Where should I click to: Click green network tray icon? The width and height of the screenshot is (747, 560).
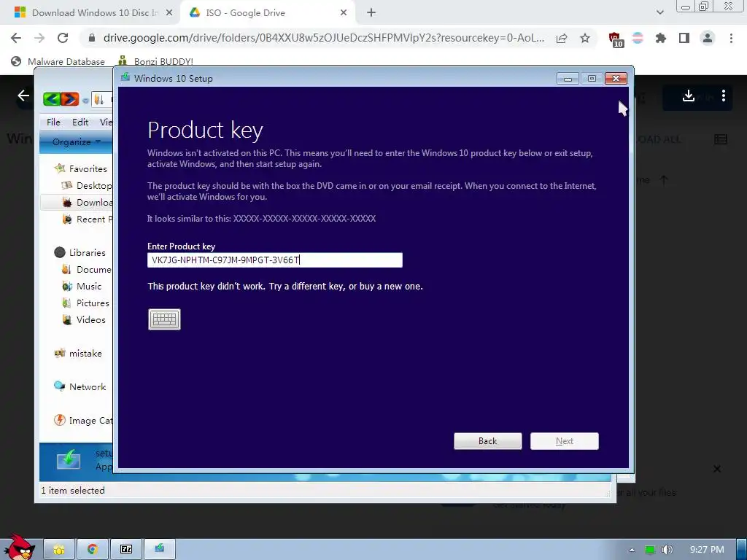650,550
